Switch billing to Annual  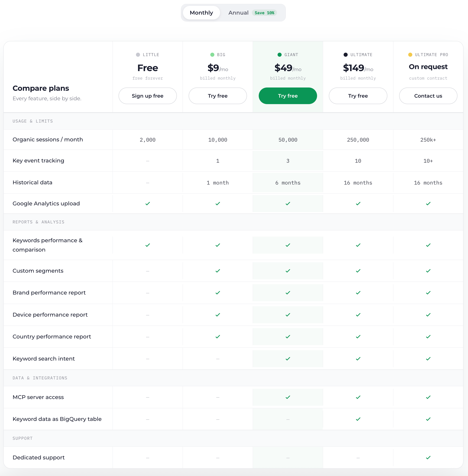click(x=252, y=13)
